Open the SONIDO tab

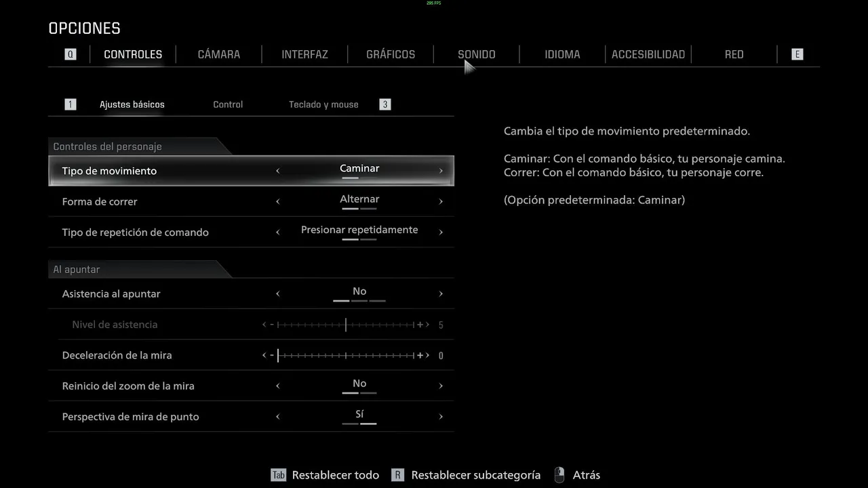(477, 54)
